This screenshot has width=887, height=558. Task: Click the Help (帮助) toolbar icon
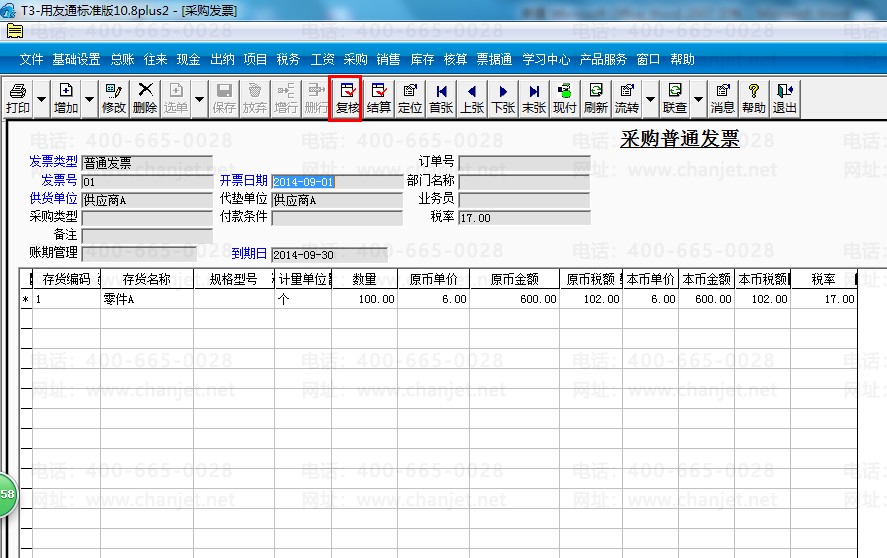(753, 98)
